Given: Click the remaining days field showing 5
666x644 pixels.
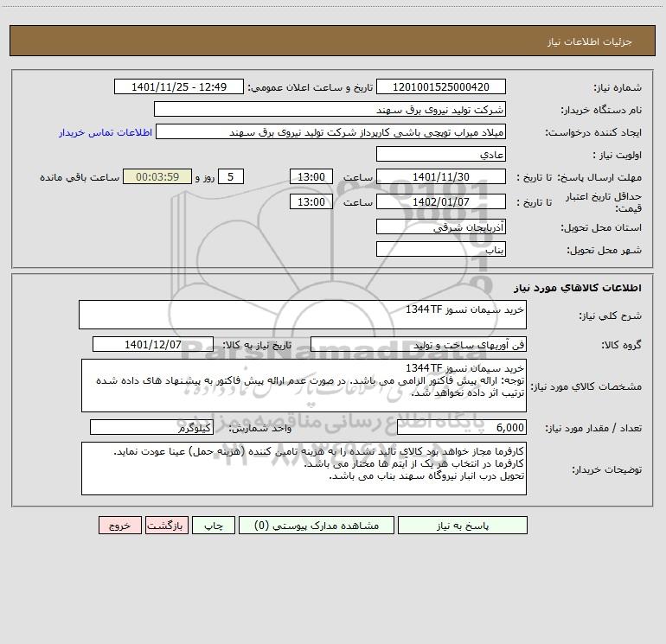Looking at the screenshot, I should click(231, 176).
